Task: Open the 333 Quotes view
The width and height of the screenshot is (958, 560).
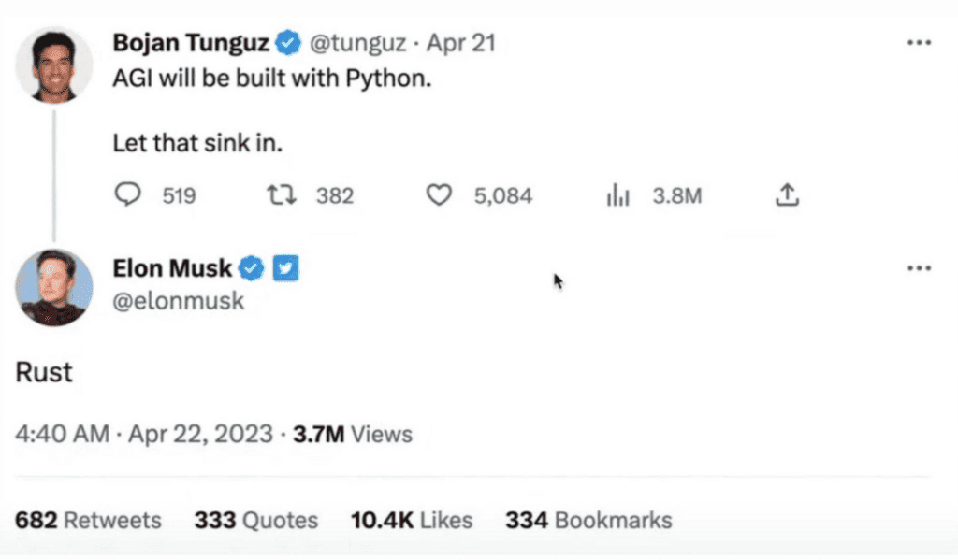Action: click(x=254, y=520)
